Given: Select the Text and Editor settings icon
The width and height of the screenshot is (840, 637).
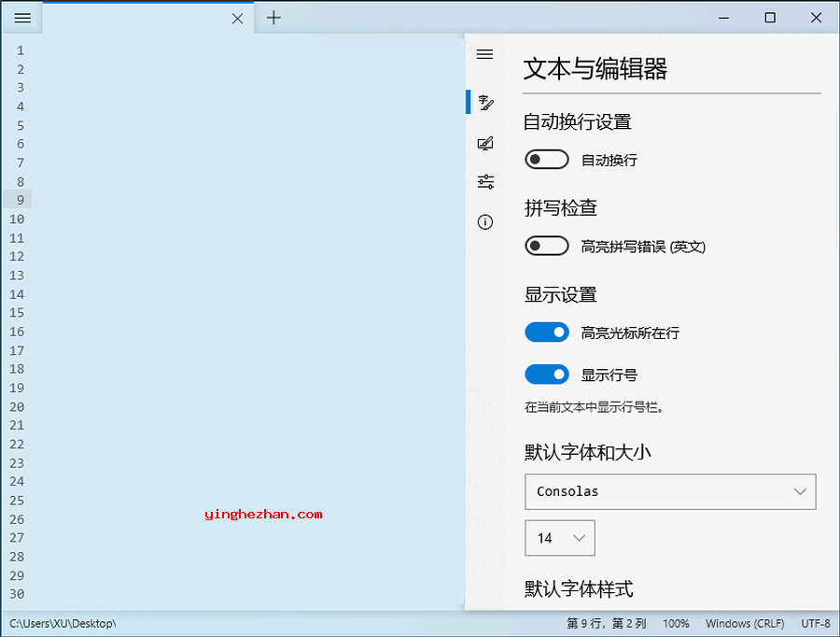Looking at the screenshot, I should 484,103.
